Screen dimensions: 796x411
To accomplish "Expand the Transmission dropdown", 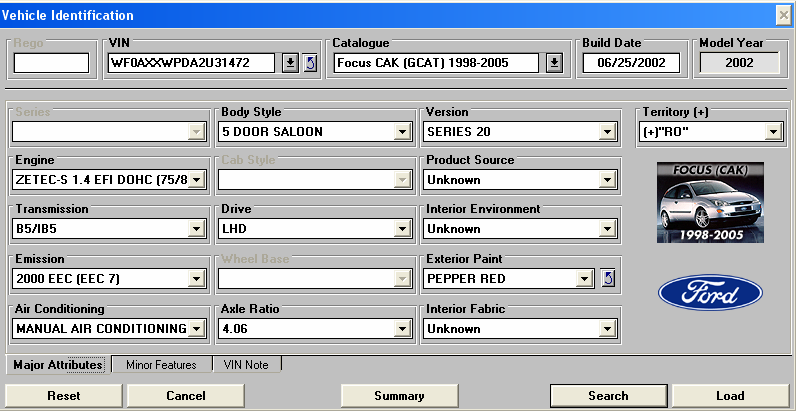I will pyautogui.click(x=196, y=229).
